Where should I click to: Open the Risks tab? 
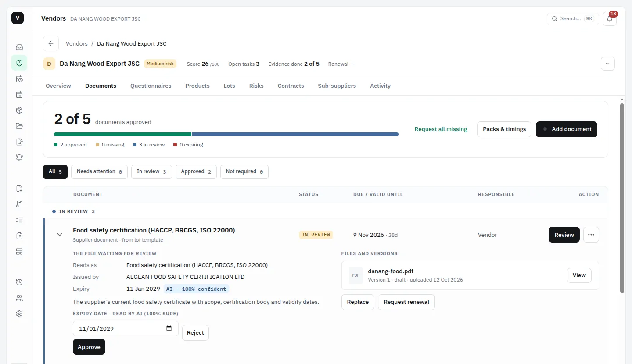pos(256,86)
